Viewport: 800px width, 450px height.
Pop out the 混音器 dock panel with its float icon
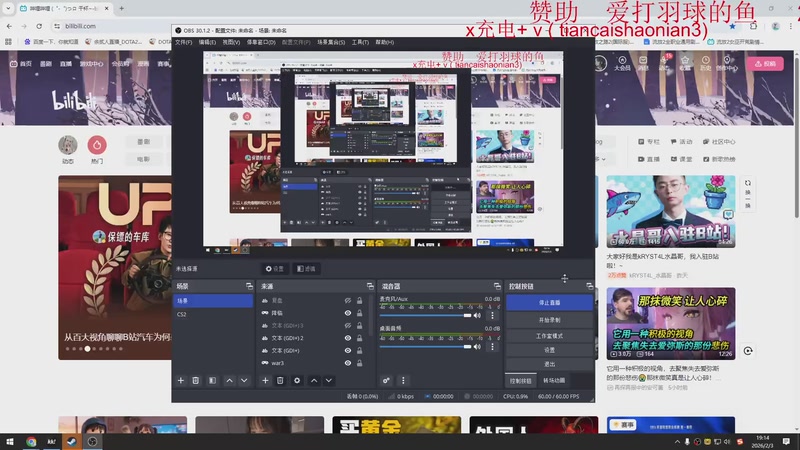pyautogui.click(x=497, y=286)
